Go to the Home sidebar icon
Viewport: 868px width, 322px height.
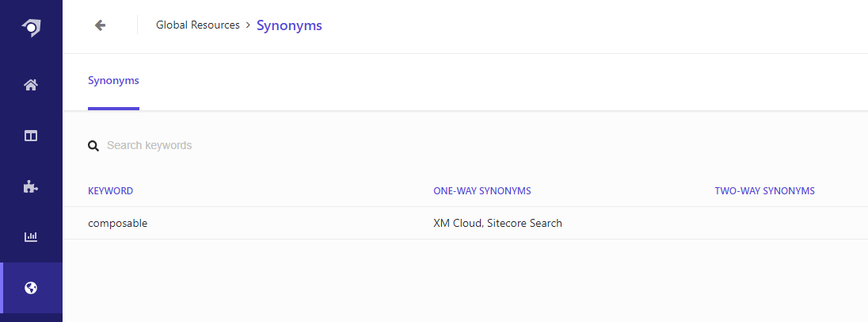coord(31,85)
